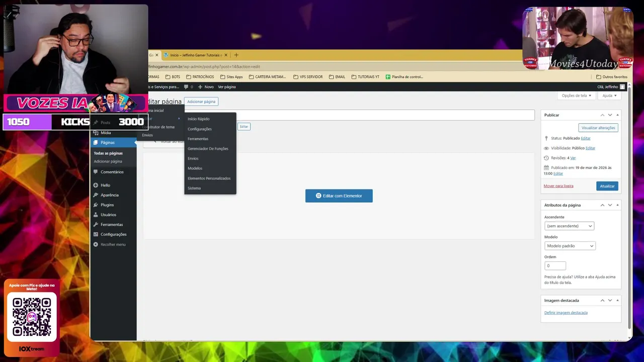Expand the Ajuda help dropdown
The image size is (644, 362).
pos(609,96)
